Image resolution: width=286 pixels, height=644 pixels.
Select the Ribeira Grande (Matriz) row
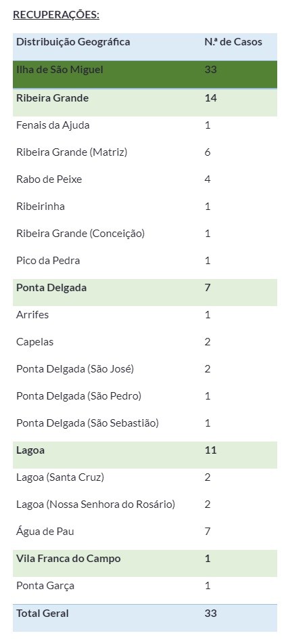(145, 152)
